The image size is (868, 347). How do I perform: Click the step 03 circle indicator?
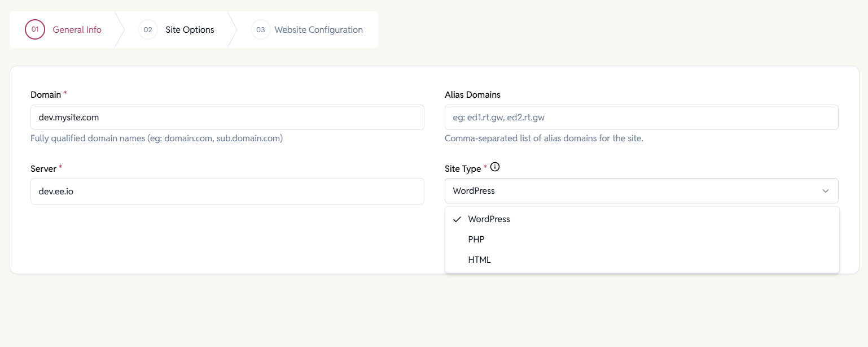260,29
